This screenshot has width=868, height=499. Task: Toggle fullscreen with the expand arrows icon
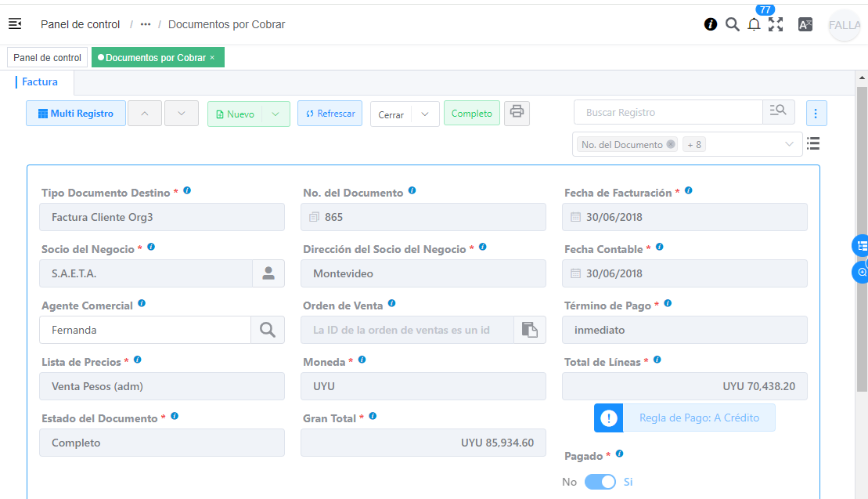tap(776, 24)
